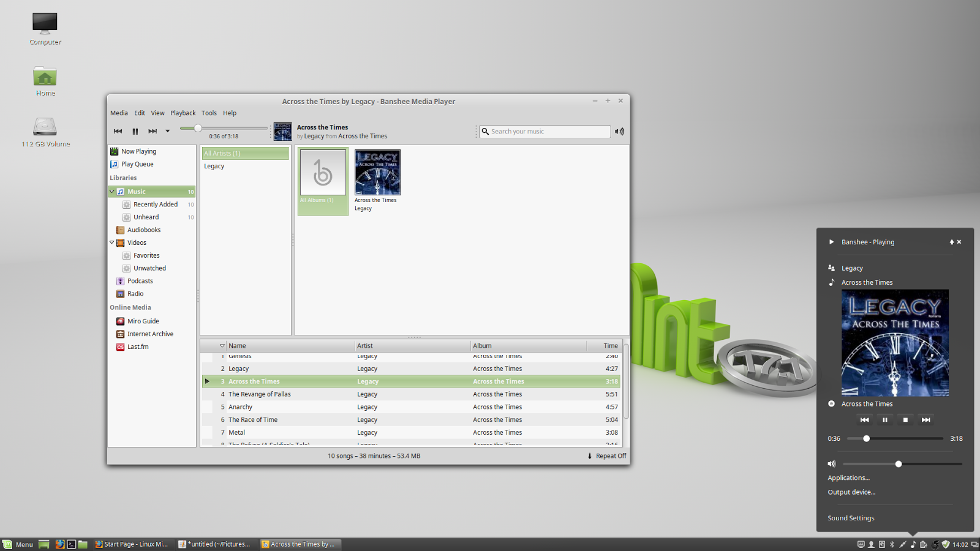
Task: Collapse the Music library tree item
Action: click(x=111, y=191)
